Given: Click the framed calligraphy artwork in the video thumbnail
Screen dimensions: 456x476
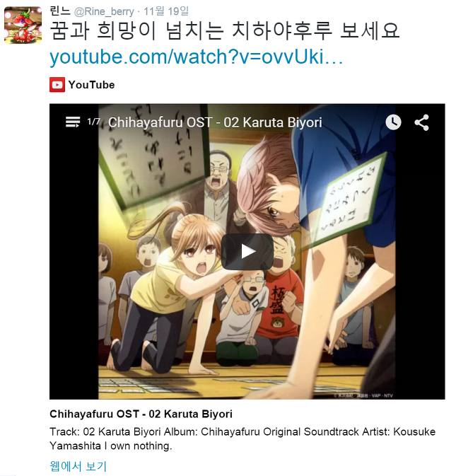Looking at the screenshot, I should tap(153, 152).
